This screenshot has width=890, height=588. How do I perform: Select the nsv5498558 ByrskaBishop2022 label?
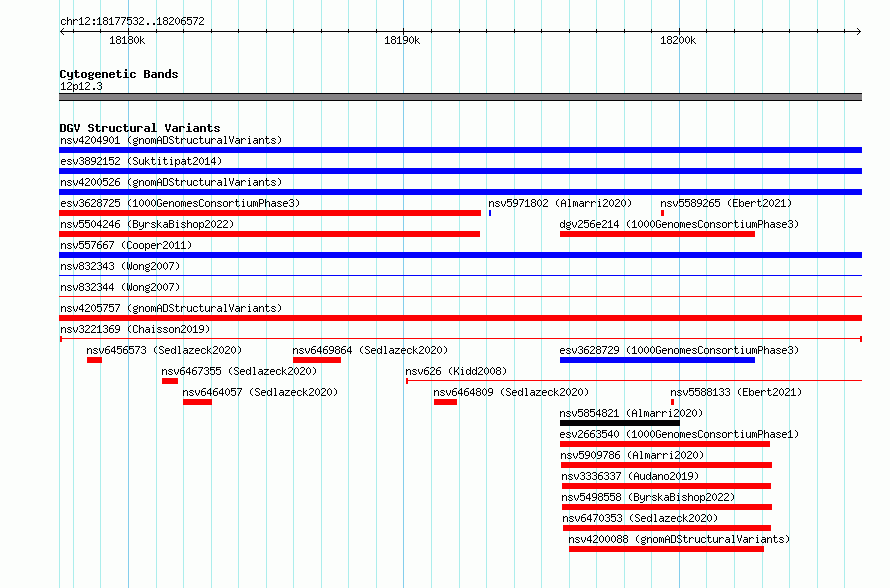pos(648,497)
